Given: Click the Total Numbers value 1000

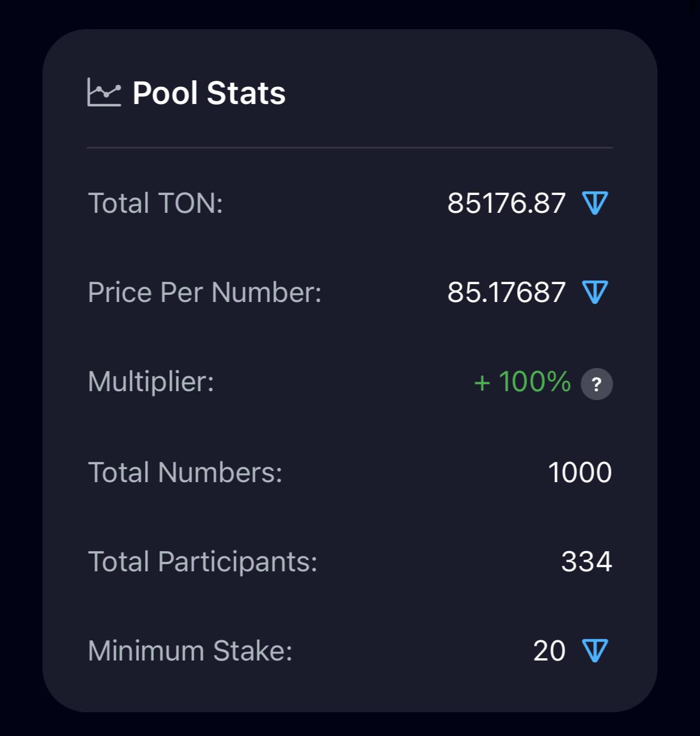Looking at the screenshot, I should pos(580,473).
